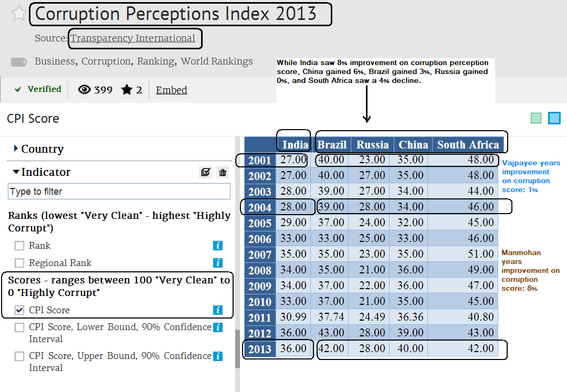Click the Corruption Perceptions Index 2013 title
567x392 pixels.
pos(176,14)
